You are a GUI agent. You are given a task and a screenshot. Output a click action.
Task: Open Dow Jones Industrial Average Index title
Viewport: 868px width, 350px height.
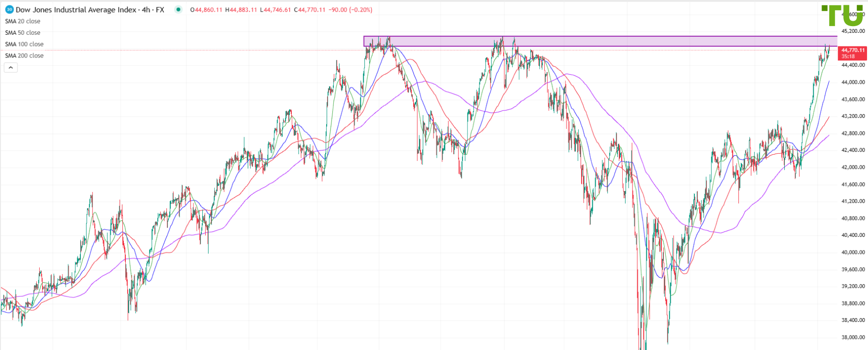pyautogui.click(x=76, y=10)
